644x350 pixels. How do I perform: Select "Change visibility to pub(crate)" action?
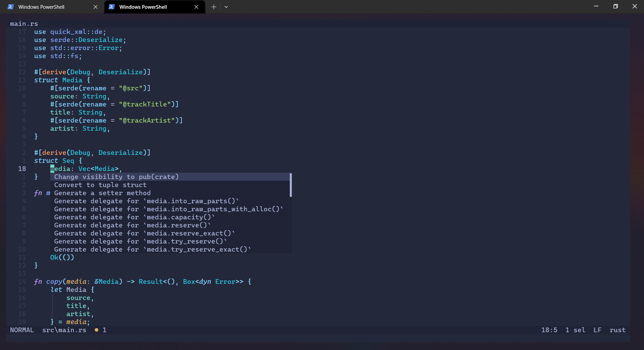click(116, 177)
